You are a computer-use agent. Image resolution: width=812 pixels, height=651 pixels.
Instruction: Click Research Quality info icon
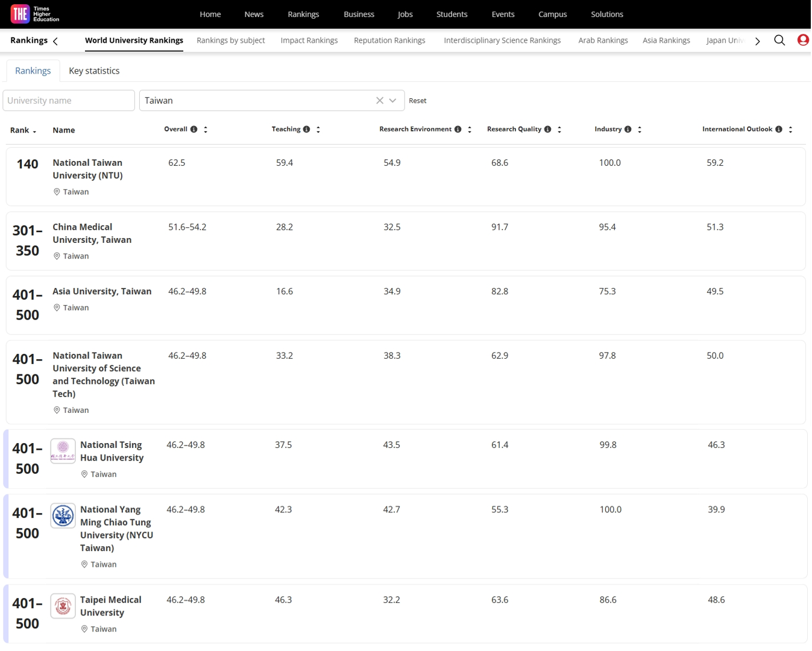click(548, 130)
